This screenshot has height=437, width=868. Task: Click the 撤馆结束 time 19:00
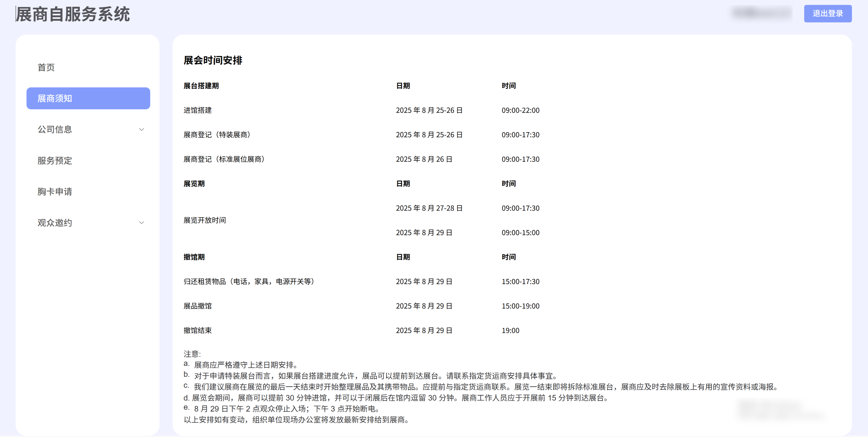510,331
